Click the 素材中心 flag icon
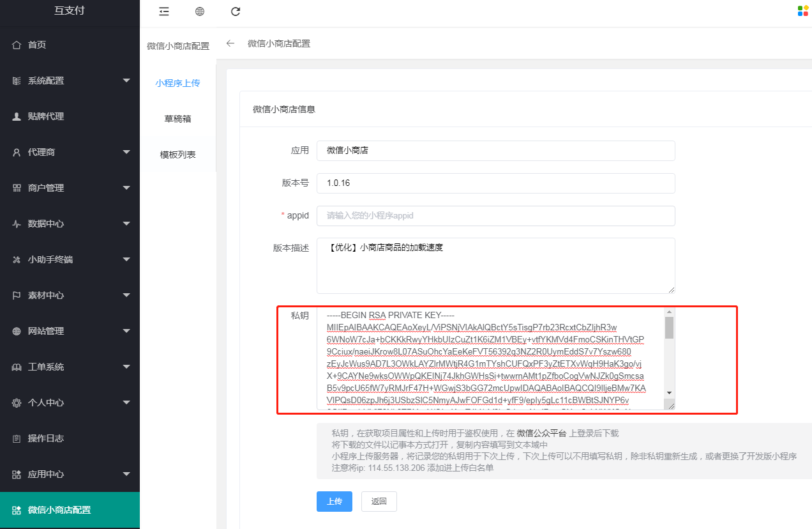812x529 pixels. click(17, 295)
